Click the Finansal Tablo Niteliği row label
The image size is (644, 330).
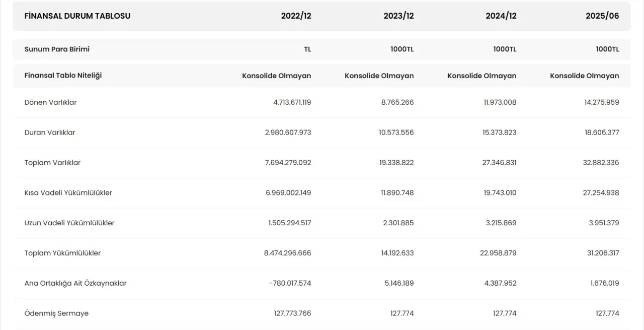click(63, 76)
